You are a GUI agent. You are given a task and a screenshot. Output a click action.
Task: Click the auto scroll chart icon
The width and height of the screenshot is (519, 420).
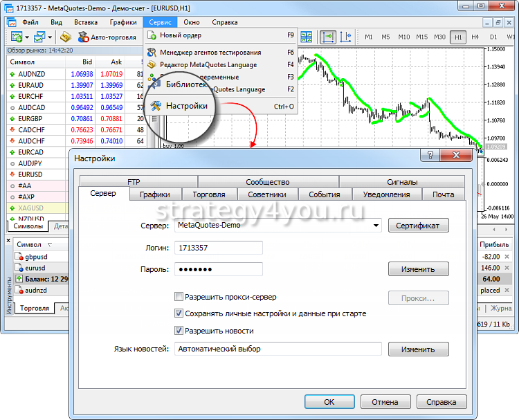tap(327, 37)
